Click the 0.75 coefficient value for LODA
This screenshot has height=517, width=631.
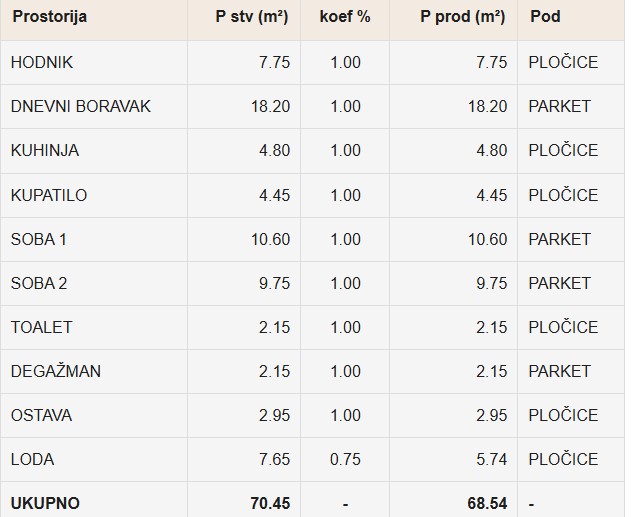pos(345,459)
